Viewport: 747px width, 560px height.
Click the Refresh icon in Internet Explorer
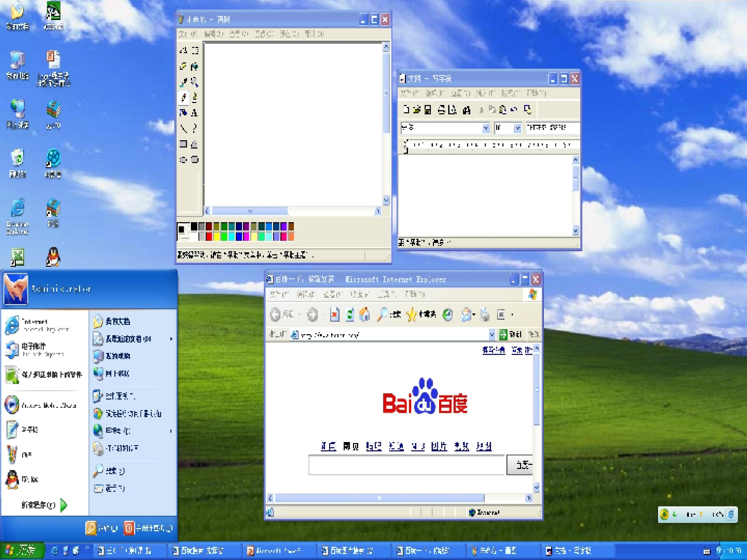350,314
